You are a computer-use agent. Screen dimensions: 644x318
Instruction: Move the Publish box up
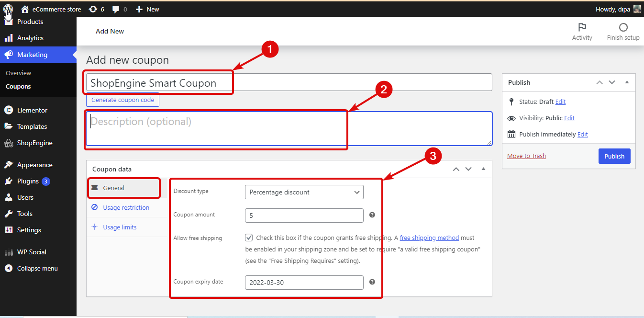(600, 82)
